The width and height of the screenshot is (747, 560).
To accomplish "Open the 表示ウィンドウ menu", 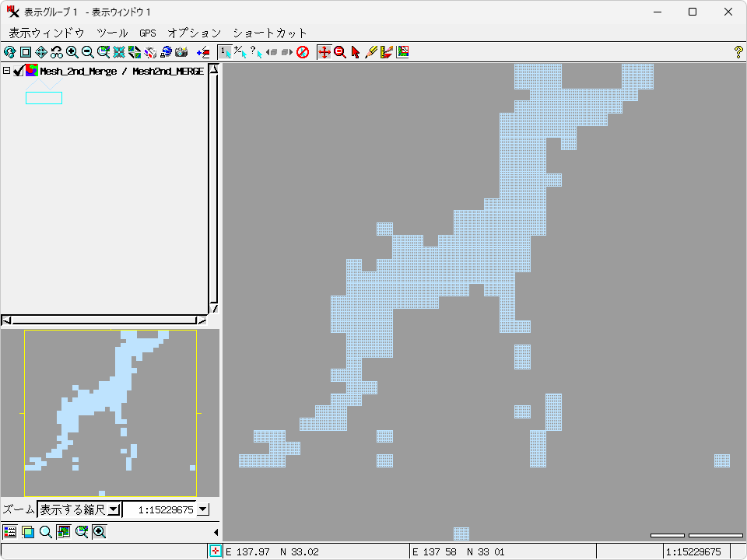I will click(46, 33).
